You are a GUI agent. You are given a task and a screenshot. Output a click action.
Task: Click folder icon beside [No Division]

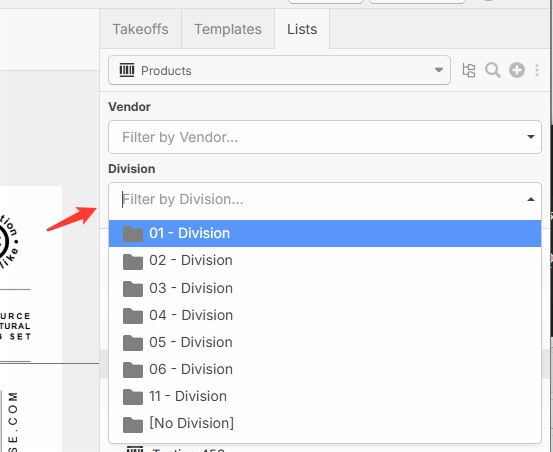tap(133, 424)
